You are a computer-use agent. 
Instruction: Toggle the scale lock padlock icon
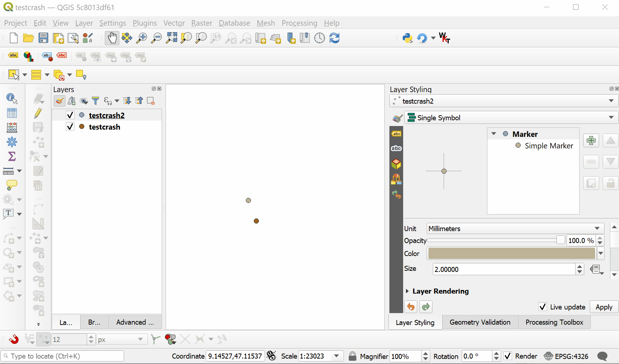coord(353,356)
